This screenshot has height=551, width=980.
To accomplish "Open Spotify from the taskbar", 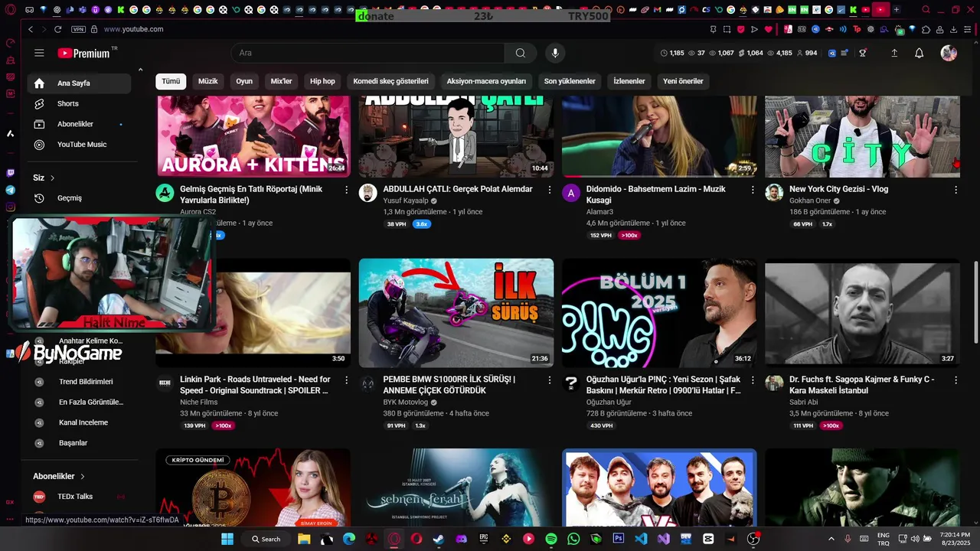I will coord(551,539).
